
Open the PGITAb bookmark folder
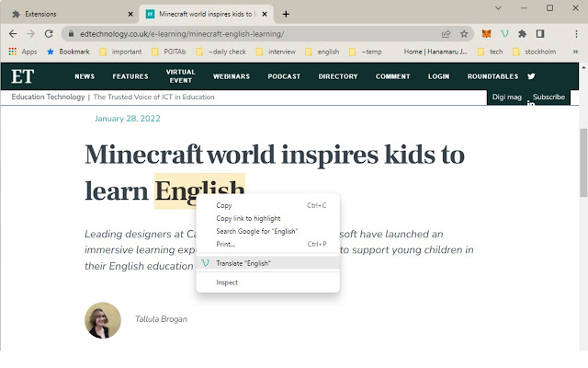pos(169,52)
